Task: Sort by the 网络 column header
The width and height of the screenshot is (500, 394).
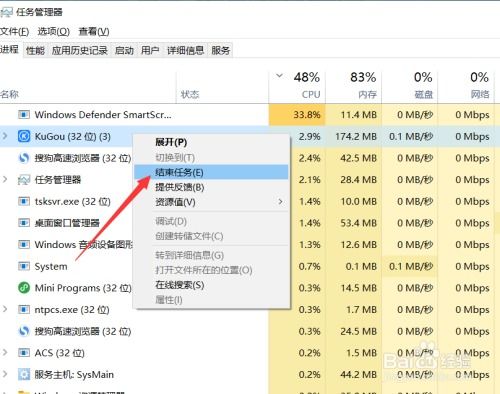Action: tap(480, 95)
